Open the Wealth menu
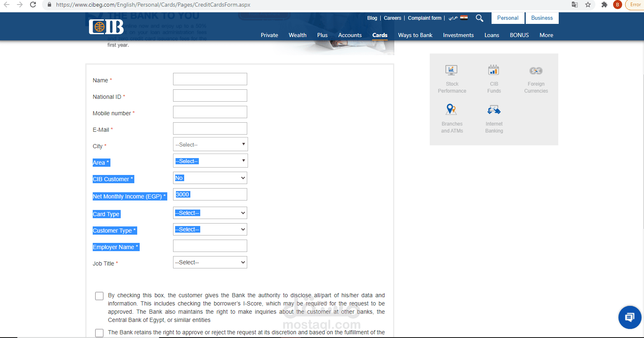644x338 pixels. [x=297, y=35]
